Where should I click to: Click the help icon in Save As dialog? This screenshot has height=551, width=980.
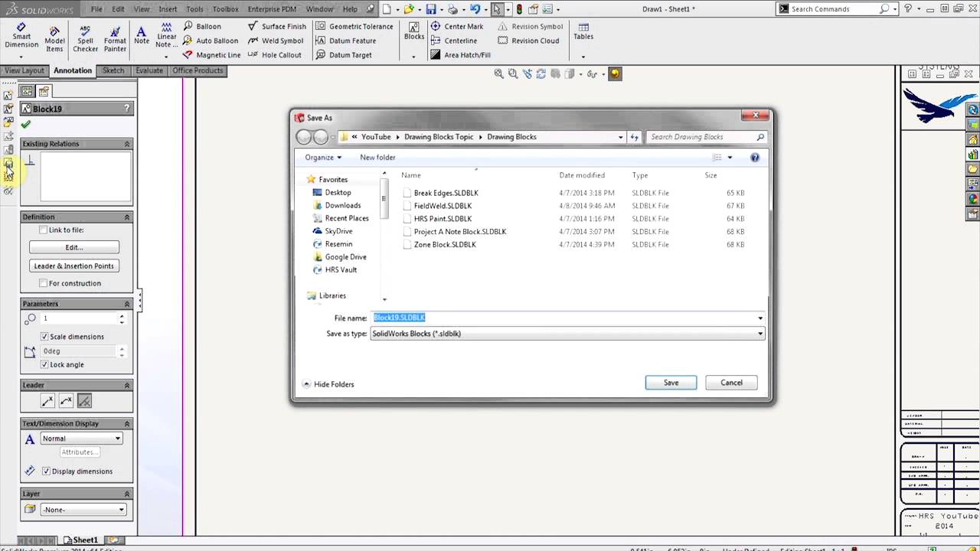click(754, 157)
